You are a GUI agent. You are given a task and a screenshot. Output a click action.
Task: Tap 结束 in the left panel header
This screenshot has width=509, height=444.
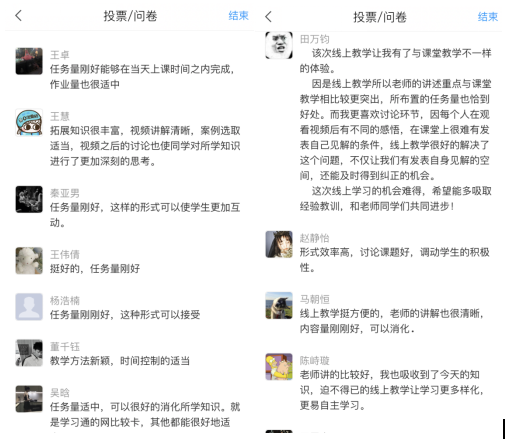click(238, 16)
